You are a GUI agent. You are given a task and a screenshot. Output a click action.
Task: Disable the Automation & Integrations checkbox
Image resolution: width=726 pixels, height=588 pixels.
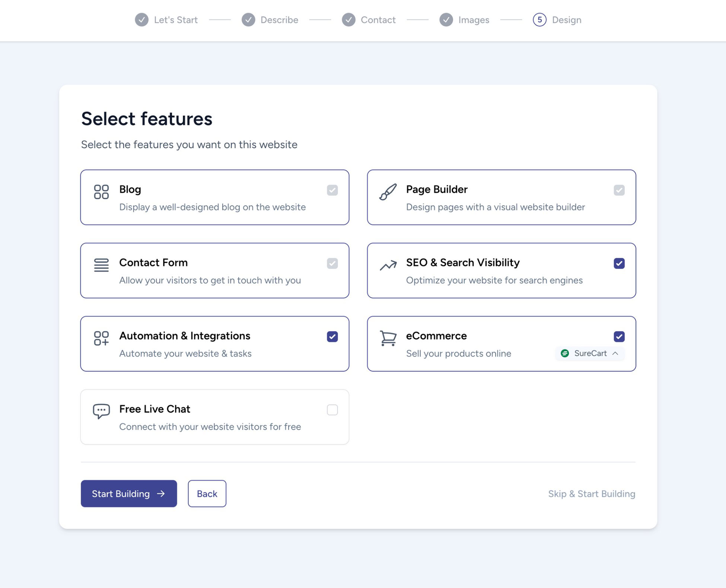[332, 336]
